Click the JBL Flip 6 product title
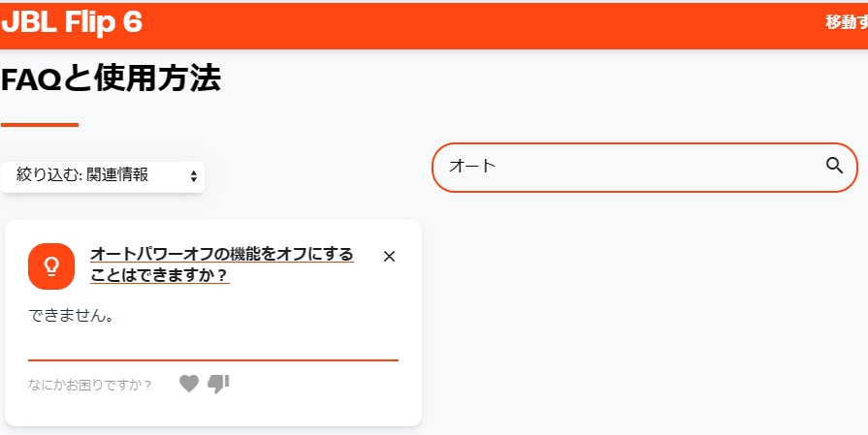This screenshot has width=868, height=435. 72,22
